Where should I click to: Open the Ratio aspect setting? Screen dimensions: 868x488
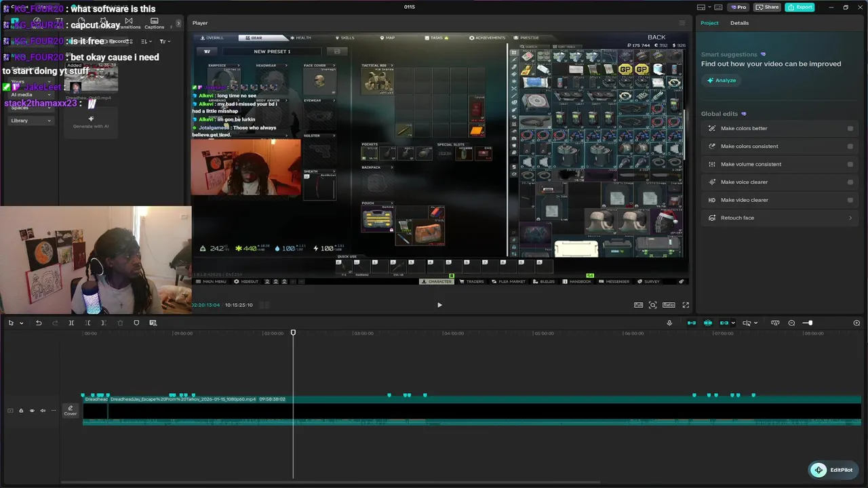click(x=669, y=305)
